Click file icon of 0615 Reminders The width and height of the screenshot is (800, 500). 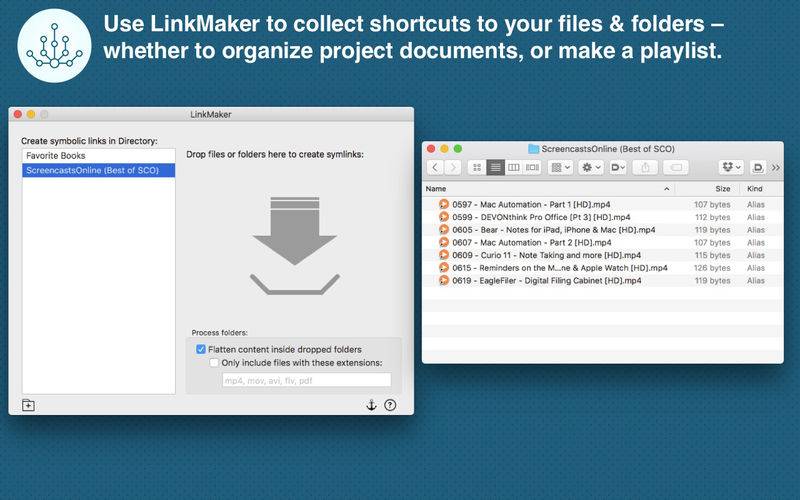pyautogui.click(x=444, y=267)
